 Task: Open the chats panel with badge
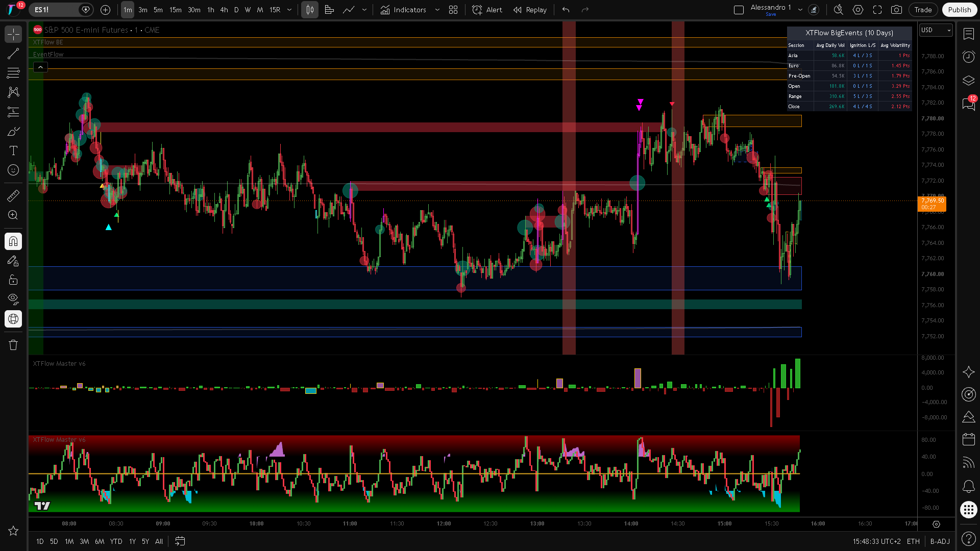(969, 104)
